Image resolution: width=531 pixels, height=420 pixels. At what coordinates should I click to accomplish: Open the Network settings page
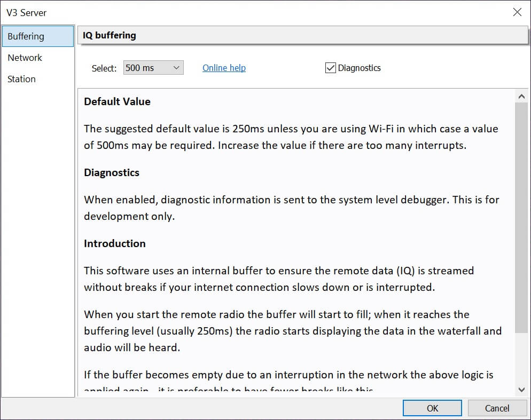25,58
